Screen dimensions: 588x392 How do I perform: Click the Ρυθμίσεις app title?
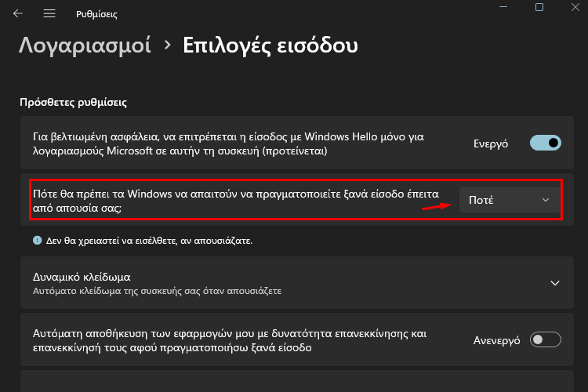(x=96, y=14)
